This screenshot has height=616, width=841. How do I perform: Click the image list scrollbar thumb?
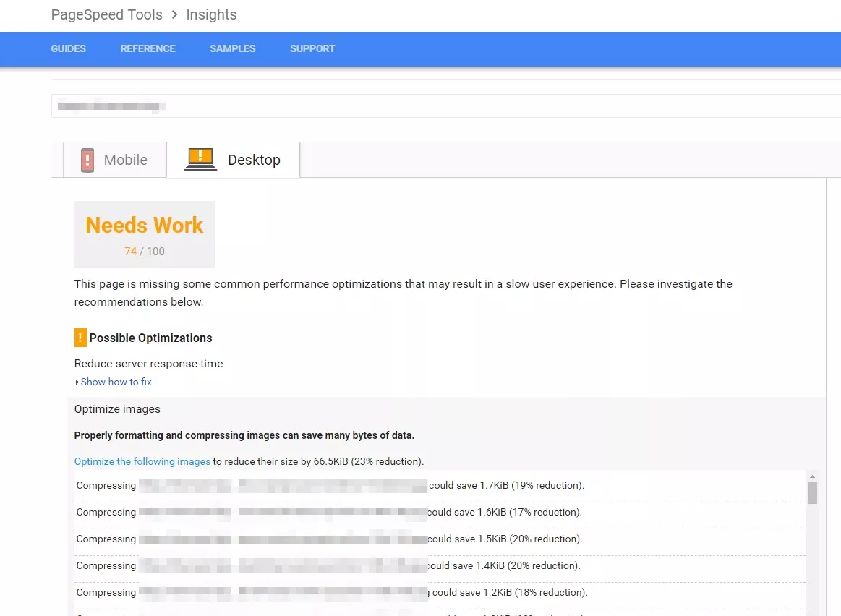(x=813, y=492)
